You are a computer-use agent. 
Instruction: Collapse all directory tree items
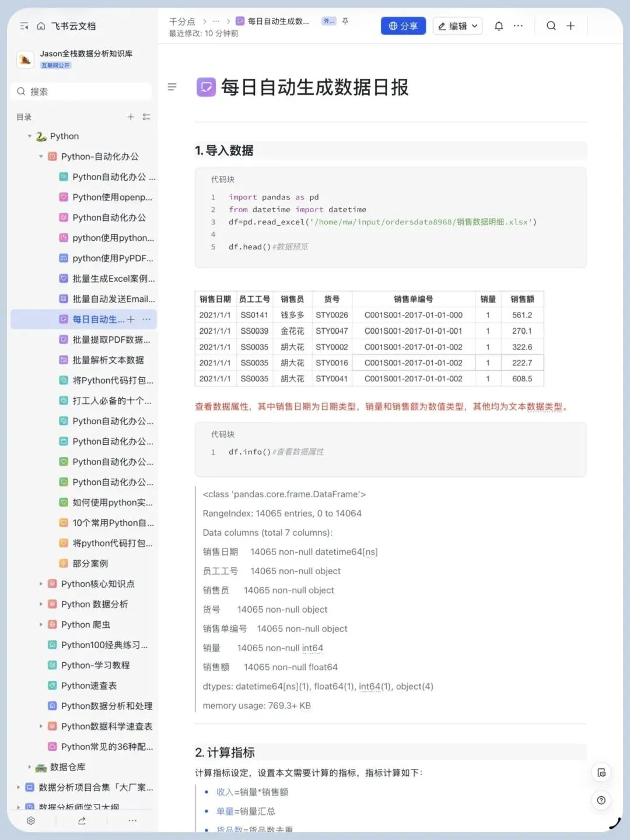pos(146,117)
